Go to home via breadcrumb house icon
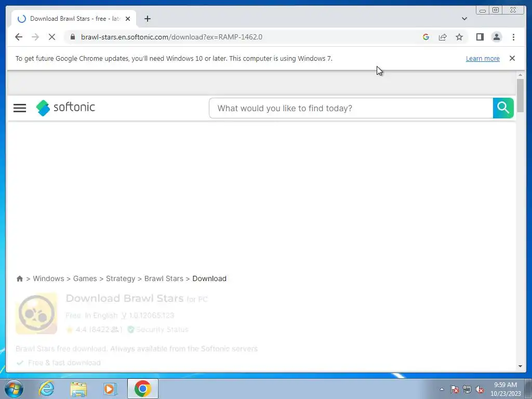The image size is (532, 399). [x=20, y=278]
